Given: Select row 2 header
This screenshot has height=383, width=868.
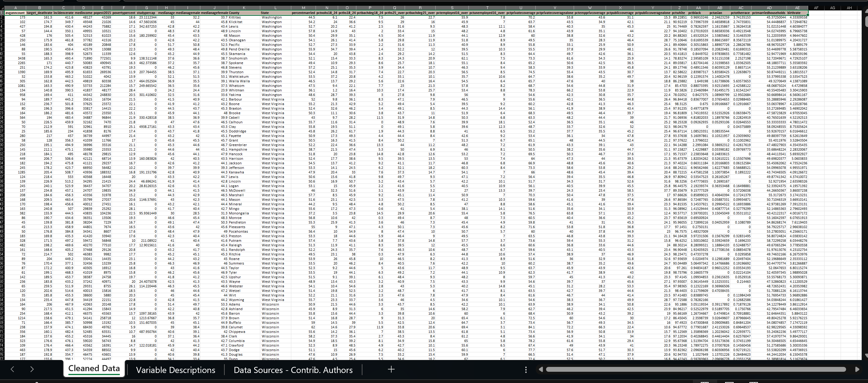Looking at the screenshot, I should coord(2,17).
